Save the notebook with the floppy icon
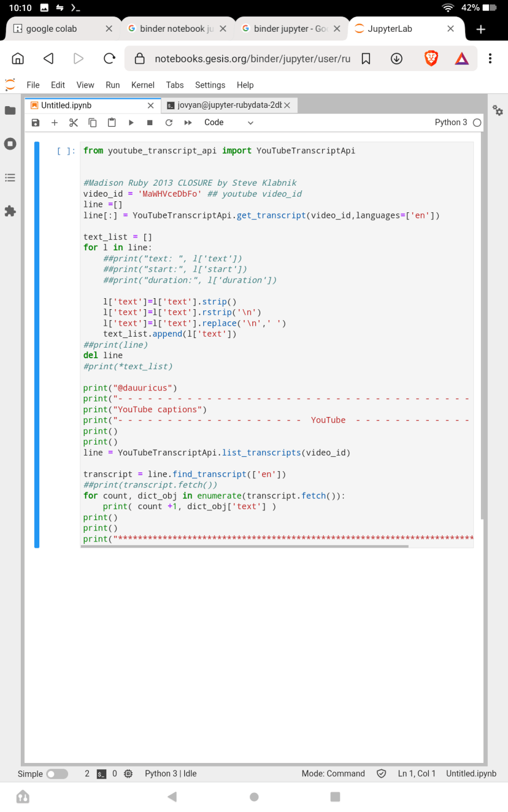The width and height of the screenshot is (508, 812). point(35,123)
